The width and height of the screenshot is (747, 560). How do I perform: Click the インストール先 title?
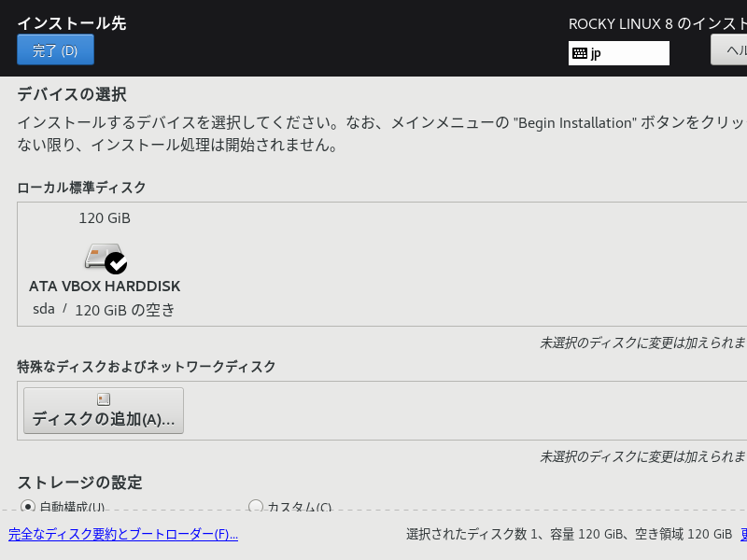pyautogui.click(x=72, y=23)
